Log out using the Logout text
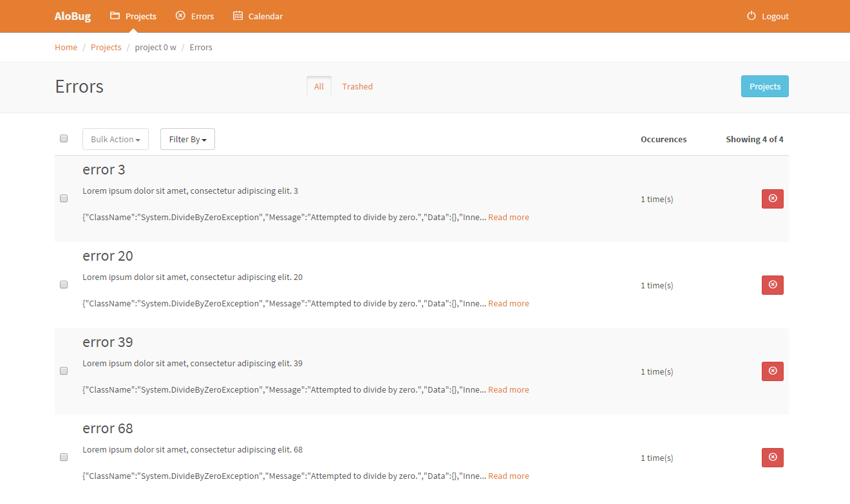The height and width of the screenshot is (504, 850). (775, 16)
